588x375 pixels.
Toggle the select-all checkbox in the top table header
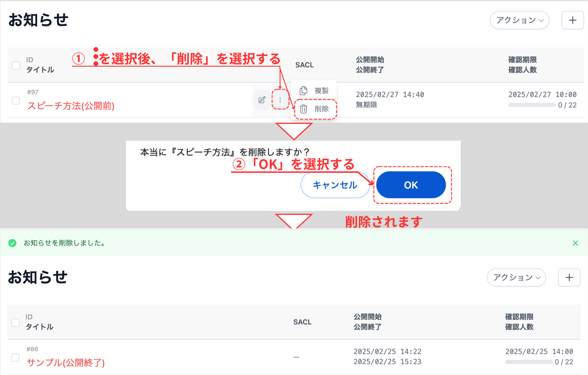16,65
